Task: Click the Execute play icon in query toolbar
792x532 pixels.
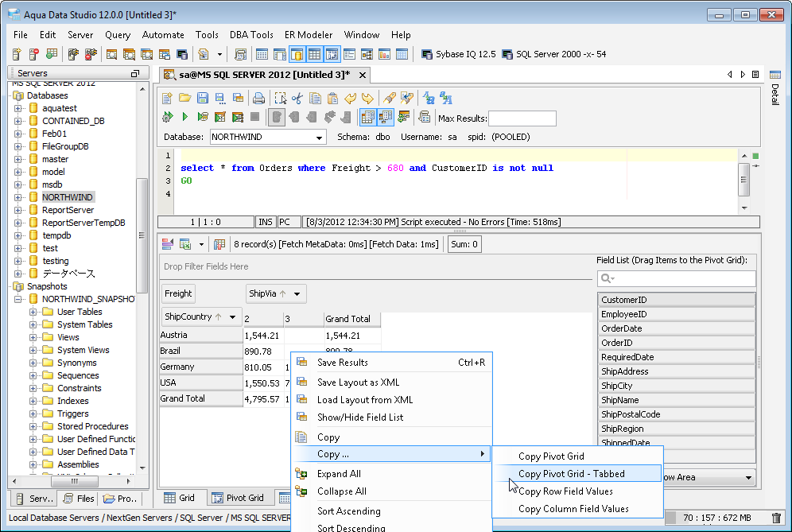Action: coord(184,118)
